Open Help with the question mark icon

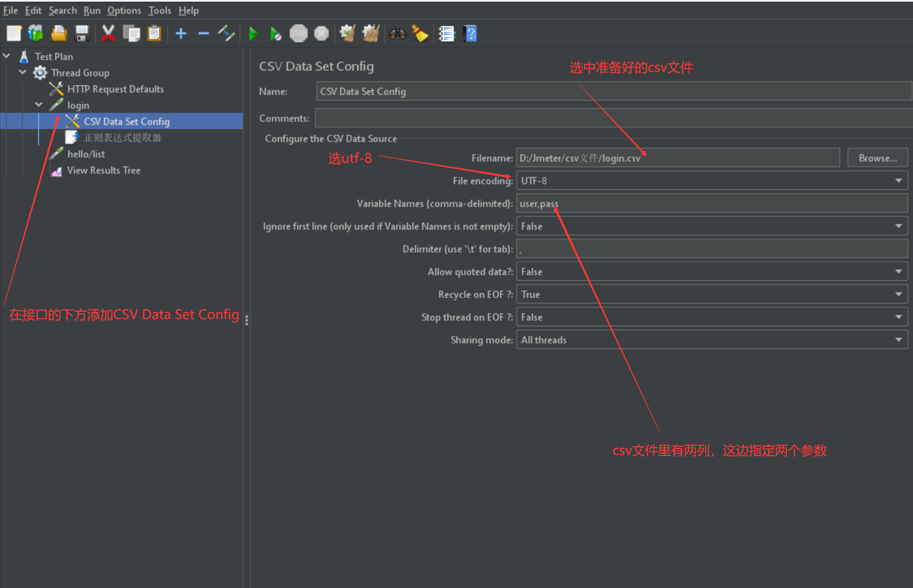pyautogui.click(x=470, y=34)
